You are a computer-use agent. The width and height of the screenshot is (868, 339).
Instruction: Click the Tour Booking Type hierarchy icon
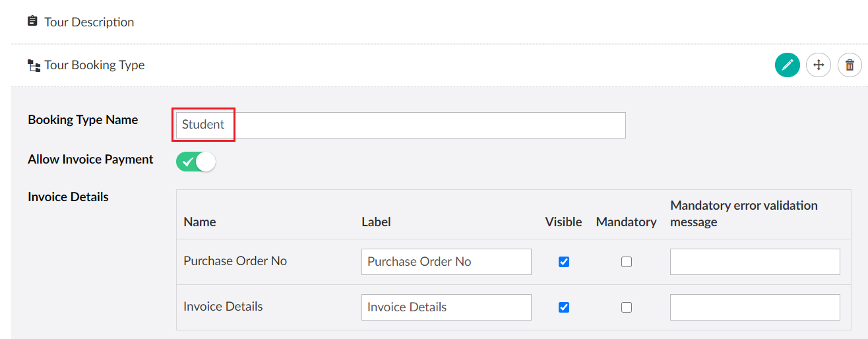pos(34,65)
